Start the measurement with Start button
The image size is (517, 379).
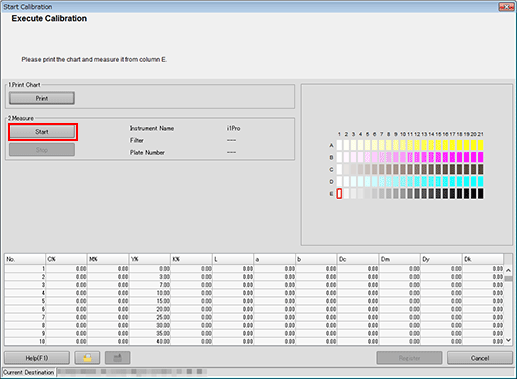(42, 132)
